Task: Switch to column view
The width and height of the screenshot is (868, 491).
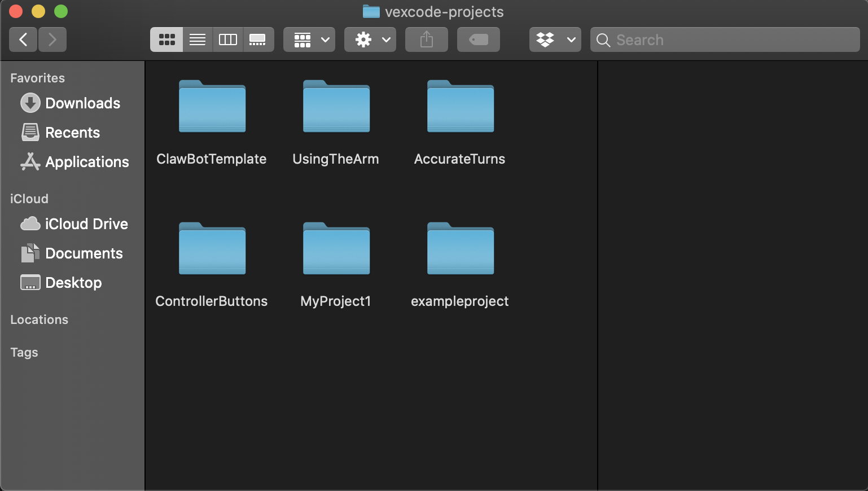Action: click(227, 40)
